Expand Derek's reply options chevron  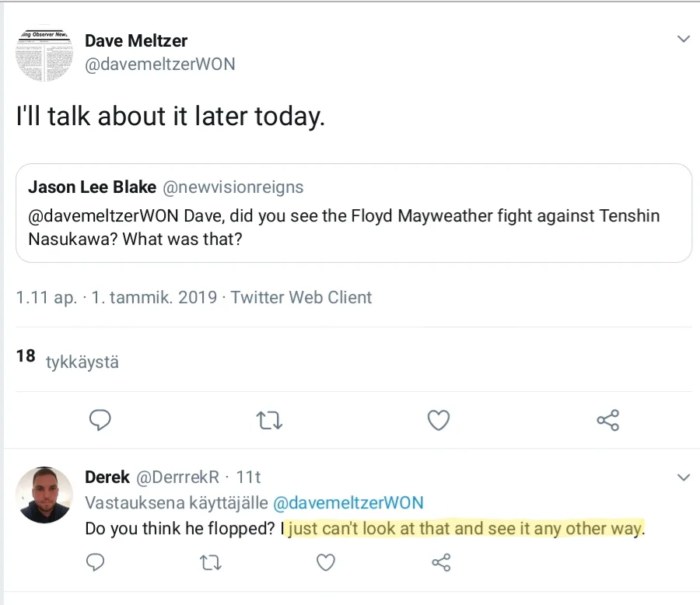683,477
